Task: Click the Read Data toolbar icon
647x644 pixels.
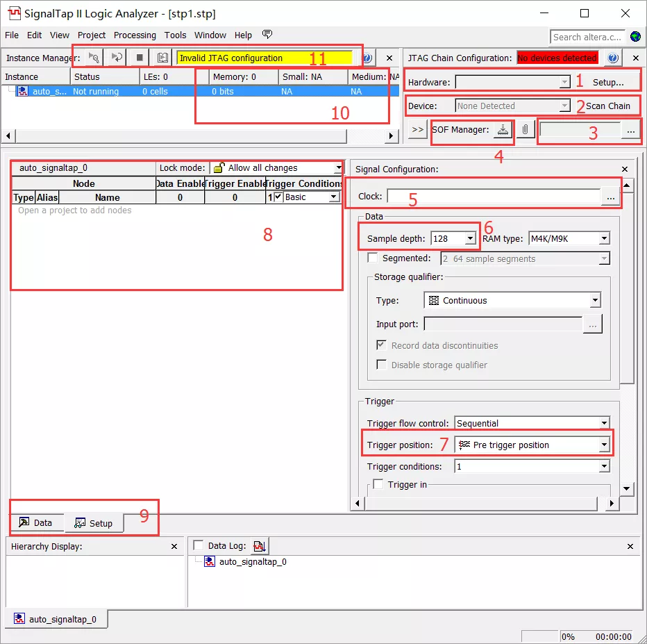Action: (162, 58)
